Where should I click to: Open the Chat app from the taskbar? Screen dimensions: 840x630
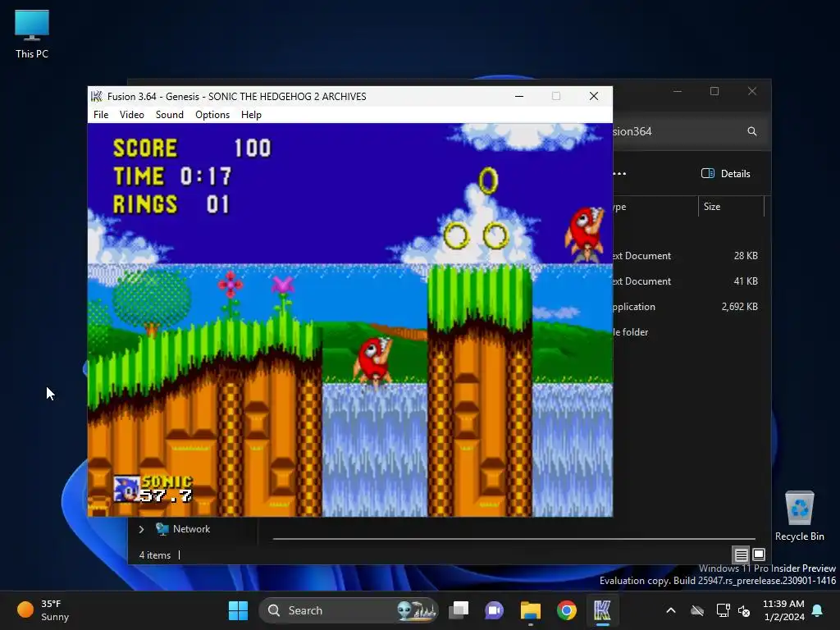tap(494, 610)
